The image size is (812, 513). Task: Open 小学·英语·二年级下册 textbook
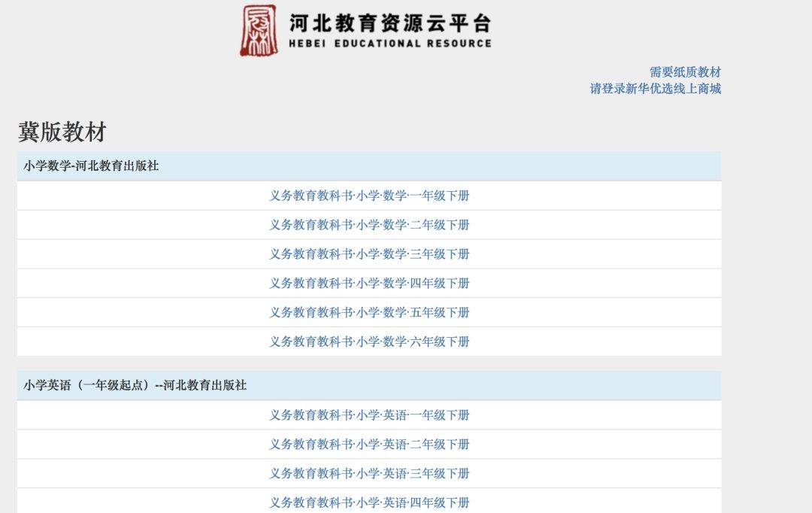pyautogui.click(x=369, y=445)
